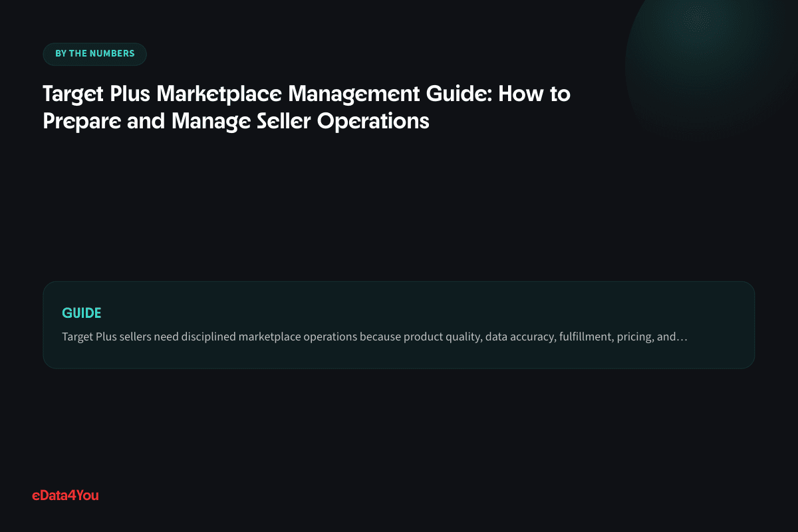
Task: Click the Target Plus Marketplace Management Guide title
Action: pos(307,108)
